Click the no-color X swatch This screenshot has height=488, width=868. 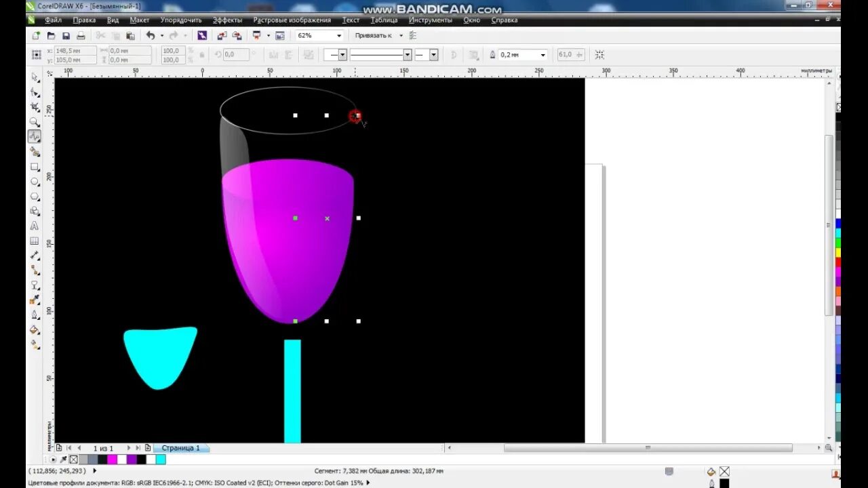click(73, 460)
